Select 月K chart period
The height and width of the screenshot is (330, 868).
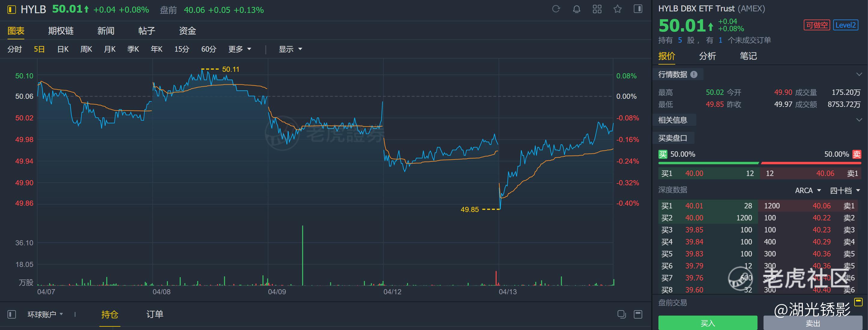point(110,49)
